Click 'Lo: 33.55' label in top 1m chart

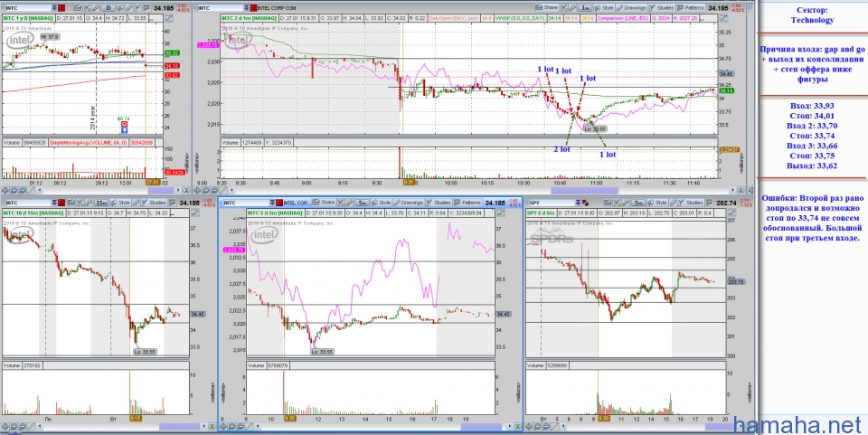tap(595, 129)
